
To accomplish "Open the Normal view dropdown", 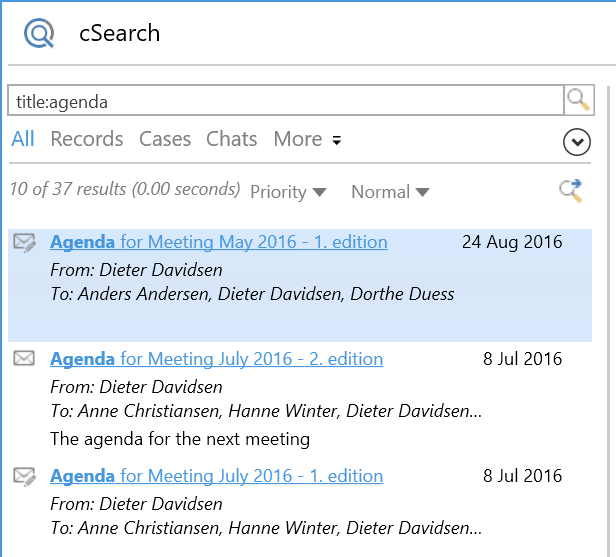I will pyautogui.click(x=390, y=192).
